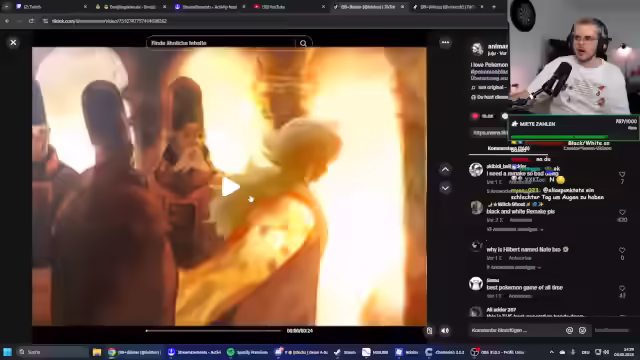Image resolution: width=640 pixels, height=360 pixels.
Task: Reply to the 'best pokemon game of all time' comment
Action: [x=520, y=296]
